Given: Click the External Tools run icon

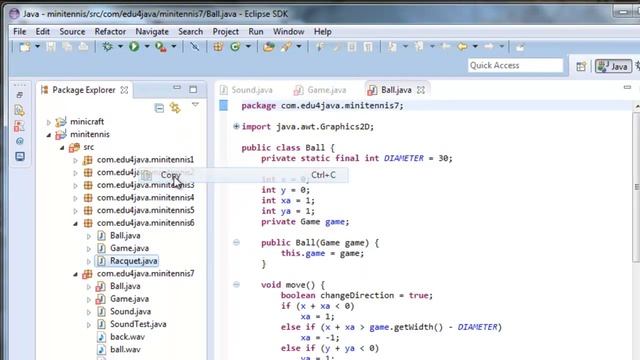Looking at the screenshot, I should [161, 47].
